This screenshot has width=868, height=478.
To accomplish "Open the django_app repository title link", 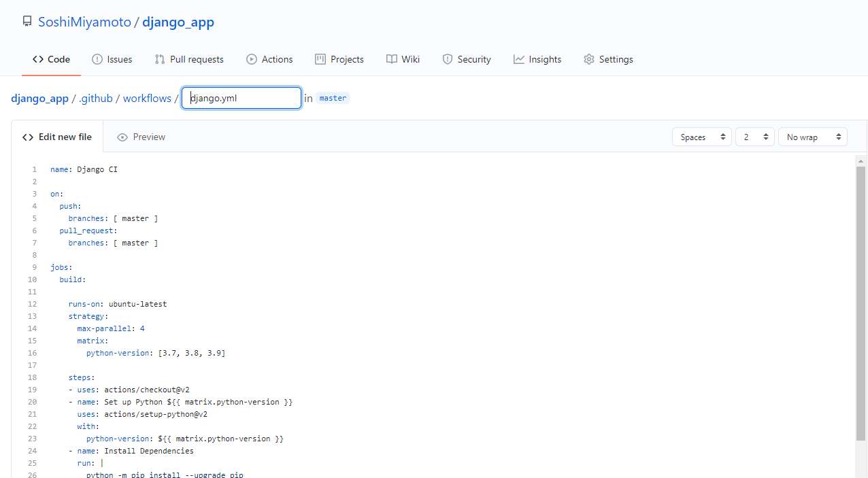I will [178, 22].
